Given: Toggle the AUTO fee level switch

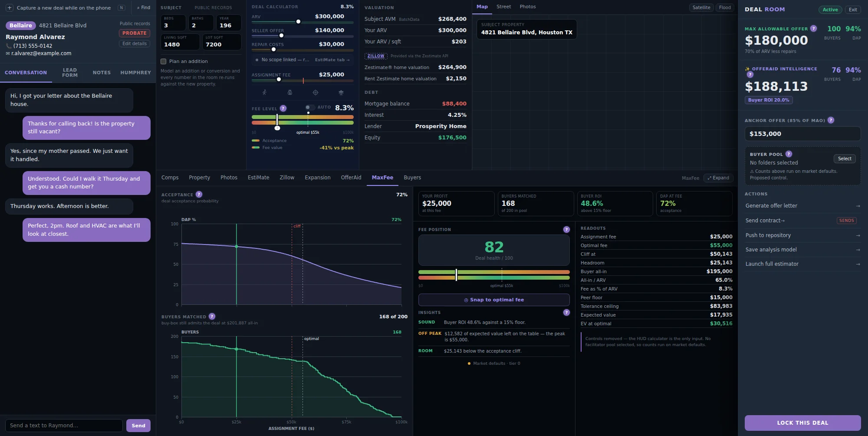Looking at the screenshot, I should [x=309, y=107].
